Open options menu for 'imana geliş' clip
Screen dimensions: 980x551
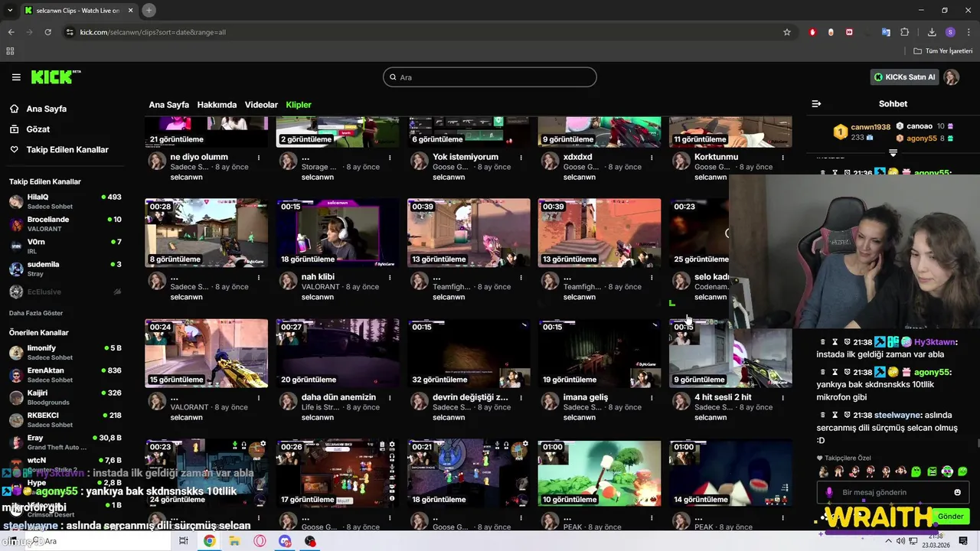tap(652, 398)
